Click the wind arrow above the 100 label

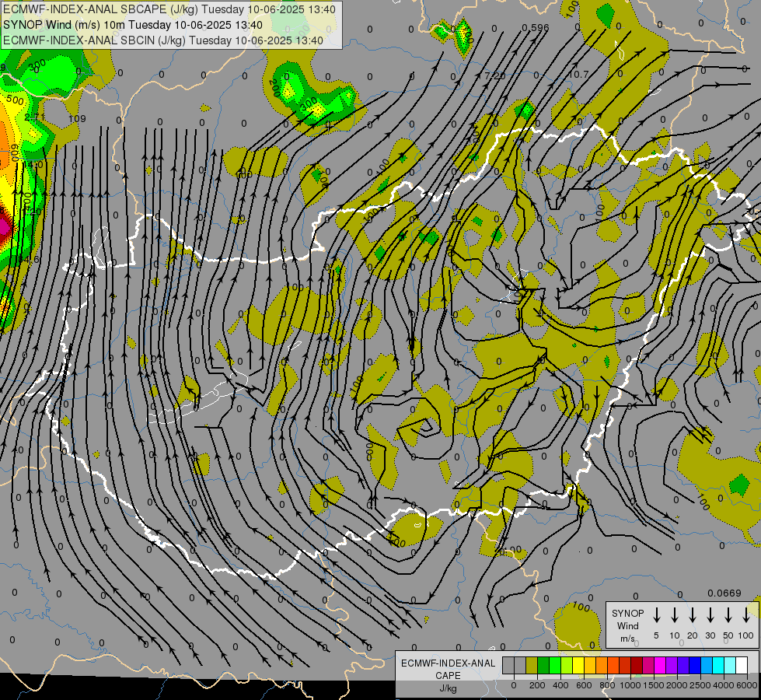point(746,614)
